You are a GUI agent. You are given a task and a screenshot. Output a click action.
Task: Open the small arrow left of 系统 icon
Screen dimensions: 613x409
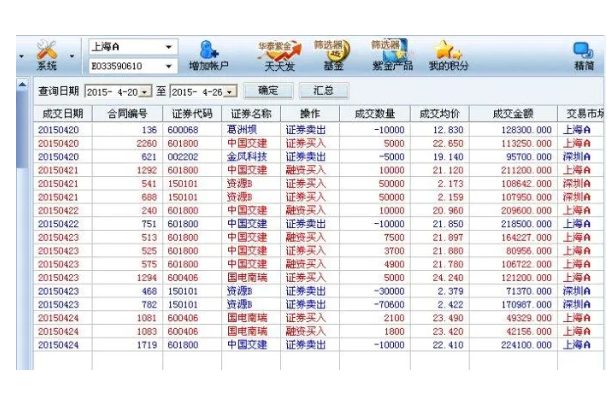coord(22,56)
